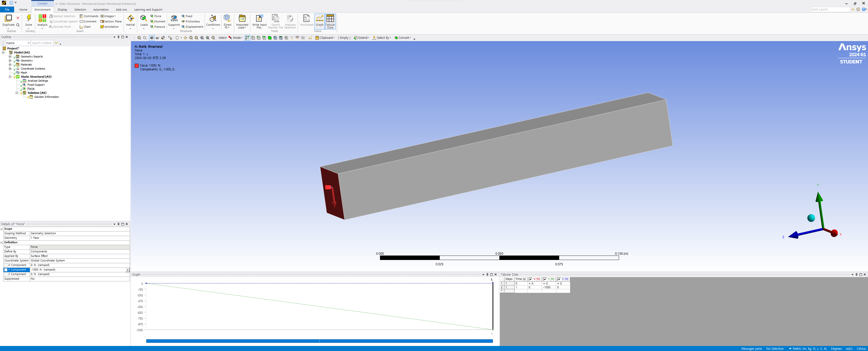Screen dimensions: 868x351
Task: Select the Mesh item in outline
Action: (24, 73)
